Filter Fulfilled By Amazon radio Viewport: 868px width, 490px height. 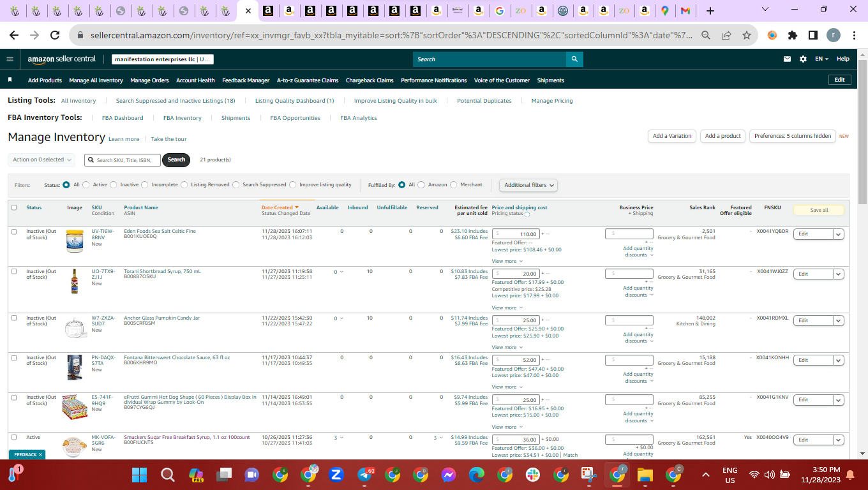click(421, 185)
